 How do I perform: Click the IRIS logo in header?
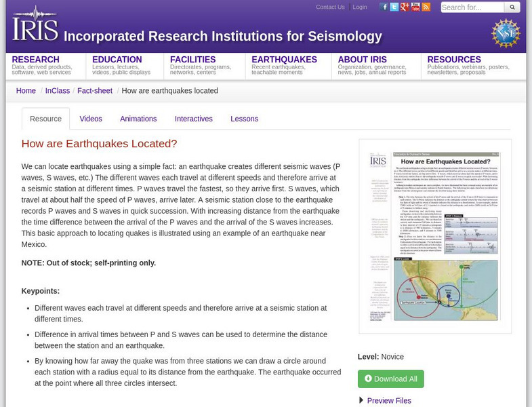35,25
